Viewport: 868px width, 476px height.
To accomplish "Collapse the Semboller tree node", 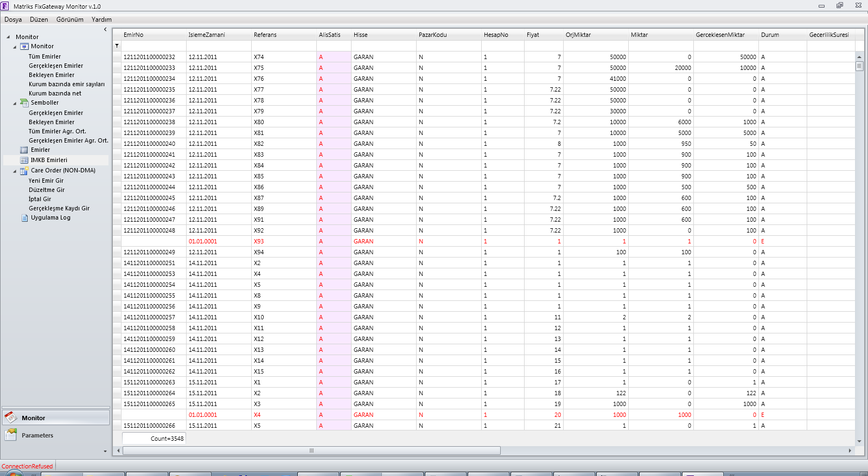I will click(15, 104).
